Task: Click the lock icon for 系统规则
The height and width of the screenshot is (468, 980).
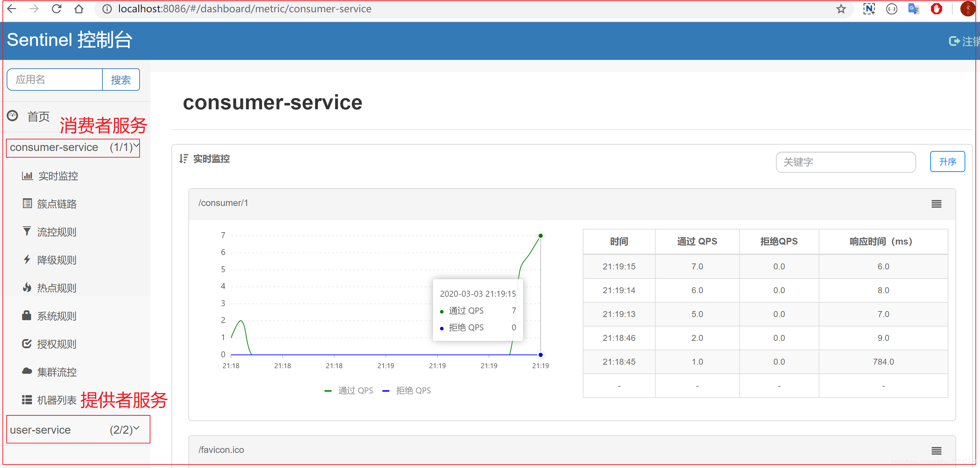Action: pyautogui.click(x=27, y=315)
